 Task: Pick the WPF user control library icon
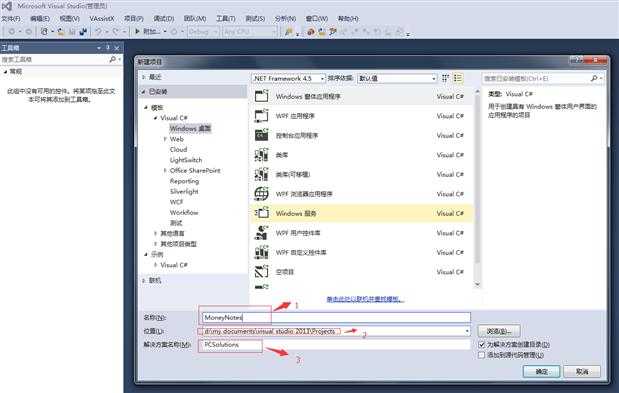pos(261,233)
